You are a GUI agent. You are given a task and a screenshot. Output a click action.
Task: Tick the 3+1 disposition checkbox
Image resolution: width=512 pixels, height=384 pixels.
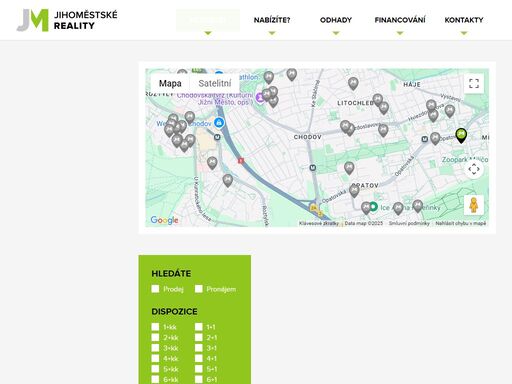coord(199,348)
